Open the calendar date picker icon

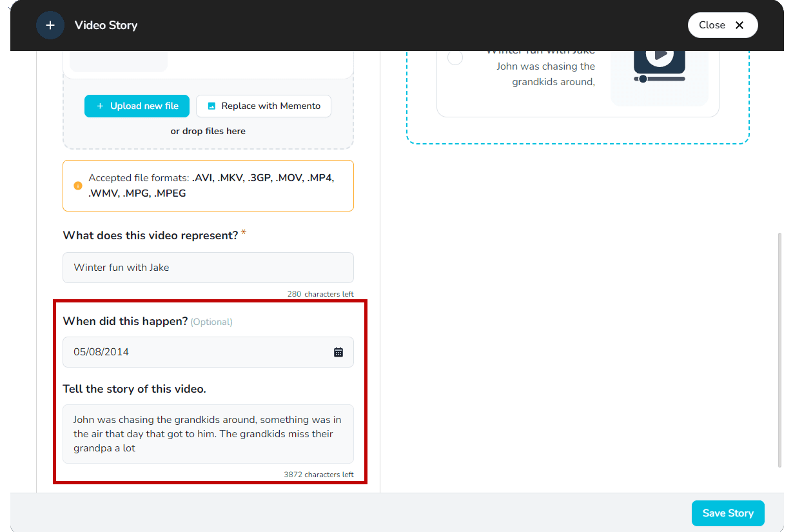coord(338,352)
